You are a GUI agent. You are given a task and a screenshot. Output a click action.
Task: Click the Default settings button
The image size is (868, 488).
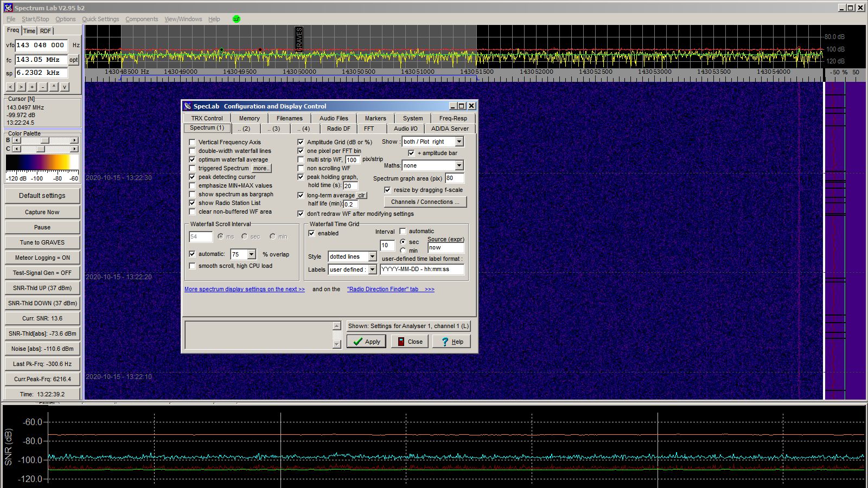(42, 196)
